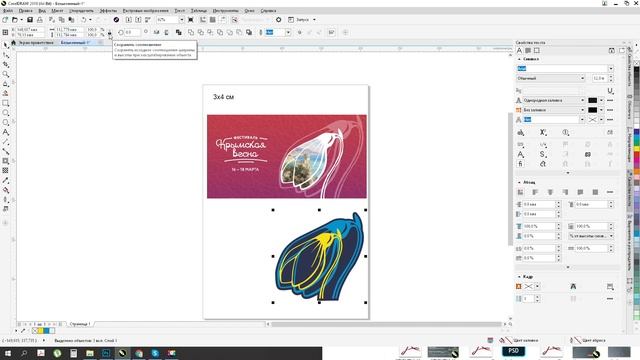Click the Print icon in toolbar
640x360 pixels.
pos(40,20)
